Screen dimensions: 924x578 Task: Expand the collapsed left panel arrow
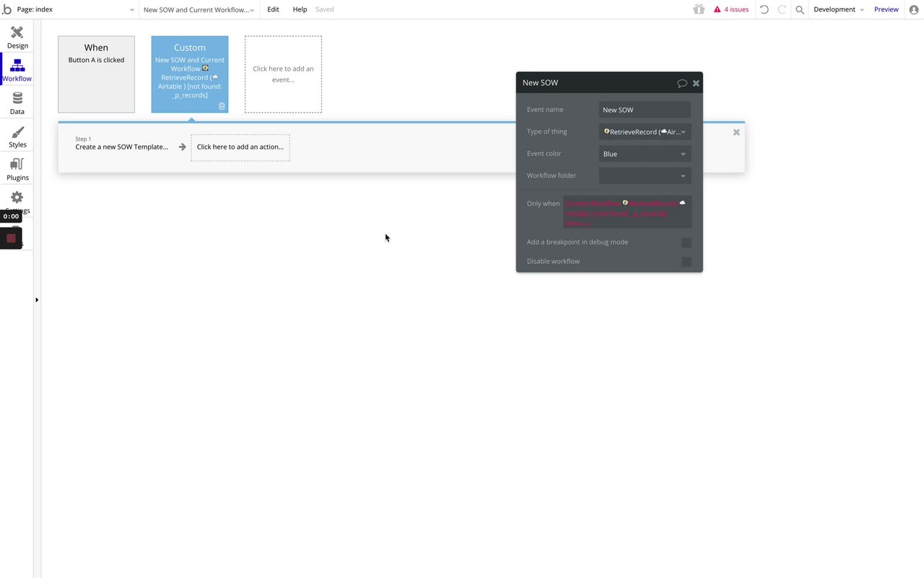click(x=37, y=299)
